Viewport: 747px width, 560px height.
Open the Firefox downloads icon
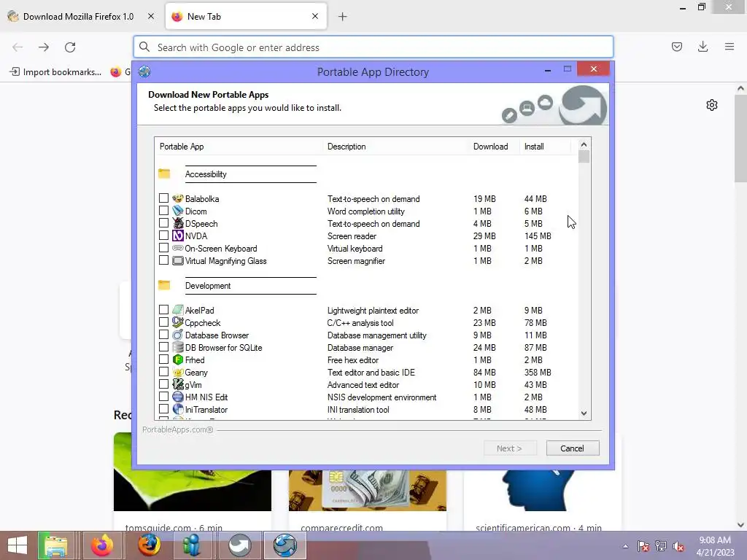pyautogui.click(x=703, y=47)
